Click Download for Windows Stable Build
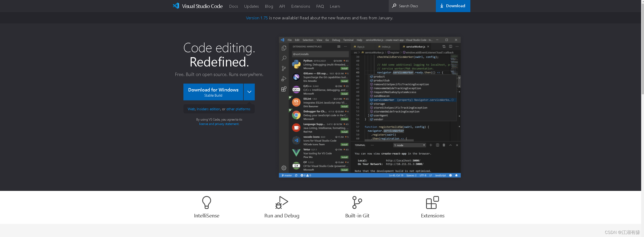 click(x=213, y=92)
